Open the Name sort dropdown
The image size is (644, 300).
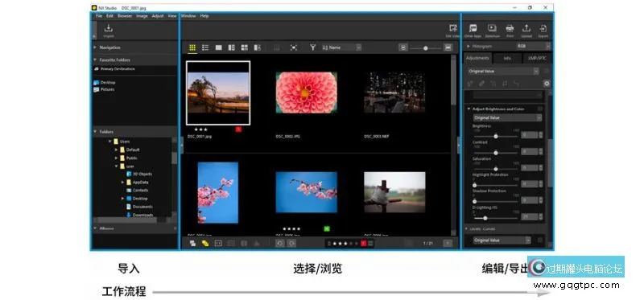click(341, 47)
